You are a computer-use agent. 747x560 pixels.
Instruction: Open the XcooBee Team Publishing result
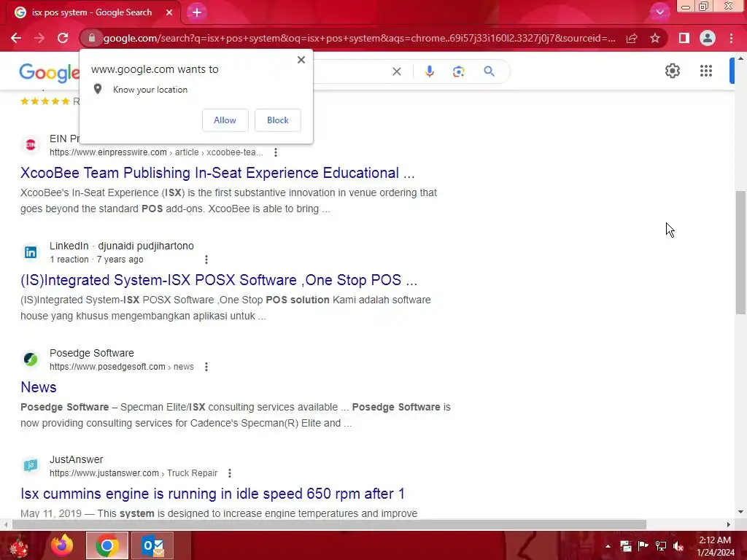[217, 173]
